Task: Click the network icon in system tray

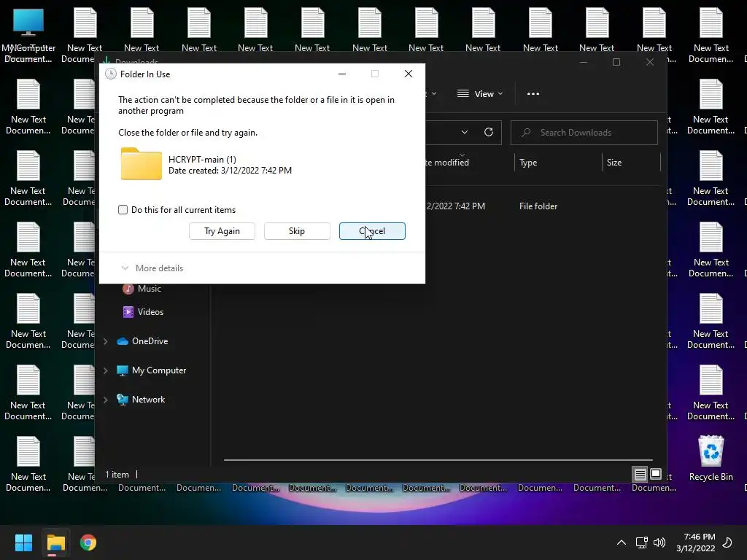Action: pos(641,542)
